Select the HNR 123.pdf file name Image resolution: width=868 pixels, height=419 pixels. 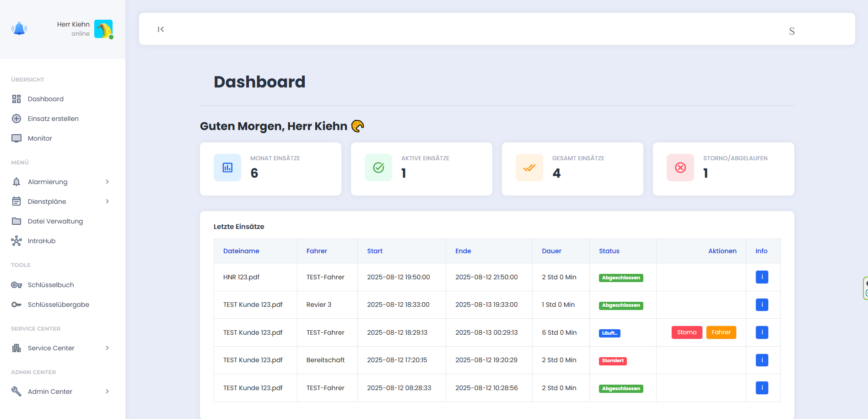pos(241,277)
